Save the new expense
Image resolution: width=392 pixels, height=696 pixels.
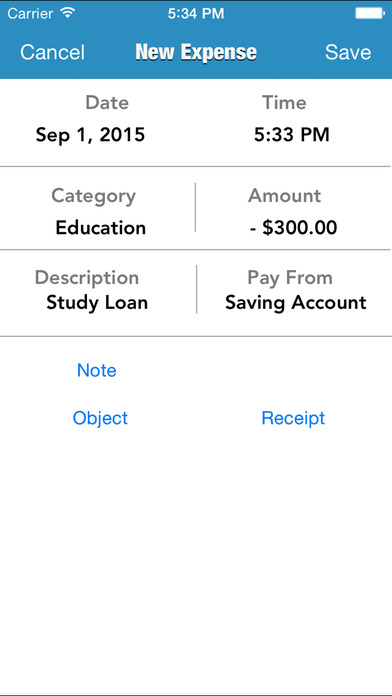[x=348, y=52]
